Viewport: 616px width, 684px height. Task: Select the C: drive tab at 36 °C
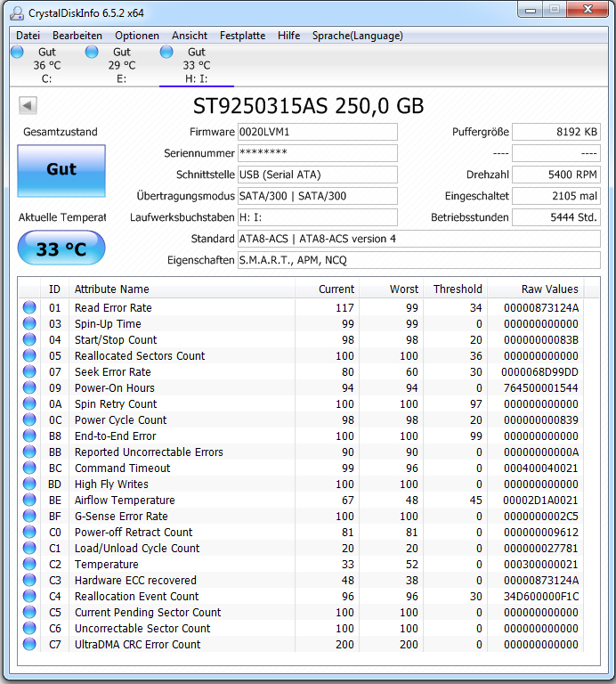tap(46, 65)
